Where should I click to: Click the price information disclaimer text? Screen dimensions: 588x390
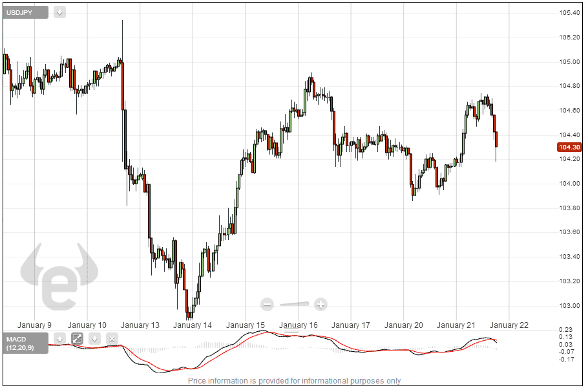coord(295,380)
